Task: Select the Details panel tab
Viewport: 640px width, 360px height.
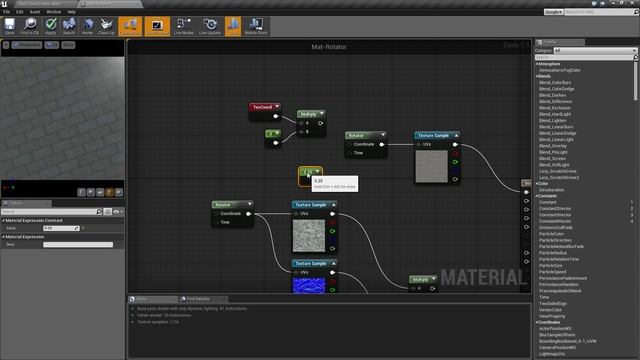Action: coord(26,203)
